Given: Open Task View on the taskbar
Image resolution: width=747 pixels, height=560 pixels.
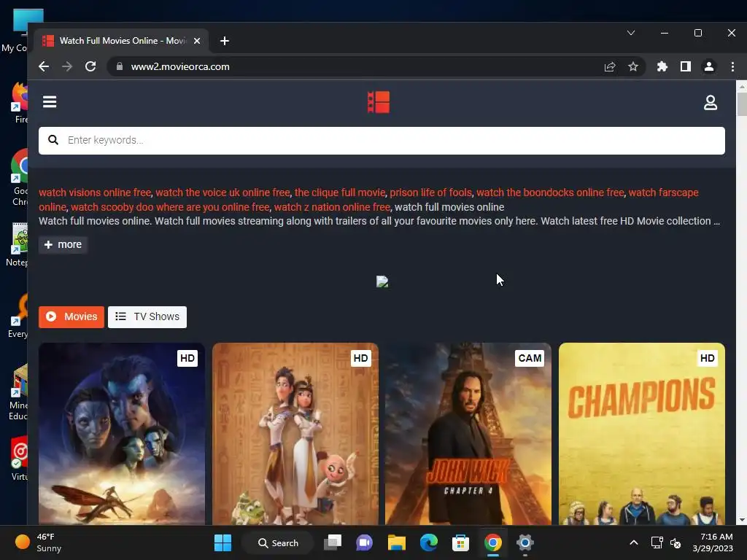Looking at the screenshot, I should (x=333, y=542).
